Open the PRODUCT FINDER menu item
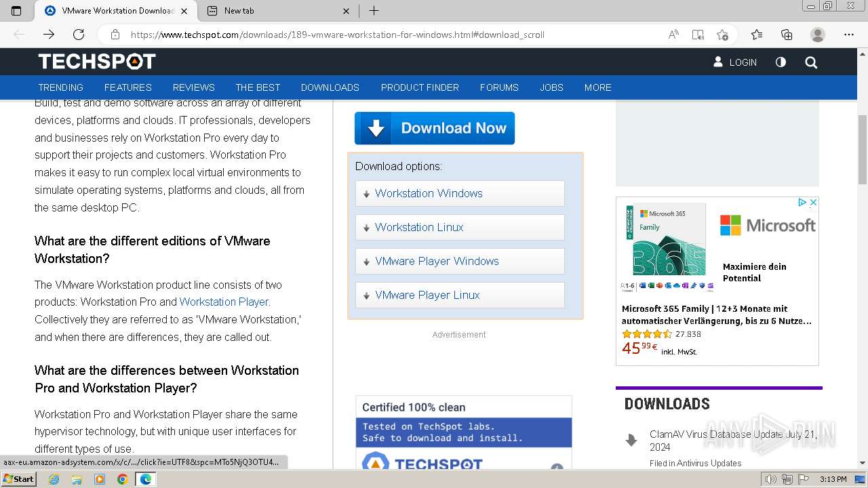Image resolution: width=868 pixels, height=488 pixels. (x=420, y=87)
